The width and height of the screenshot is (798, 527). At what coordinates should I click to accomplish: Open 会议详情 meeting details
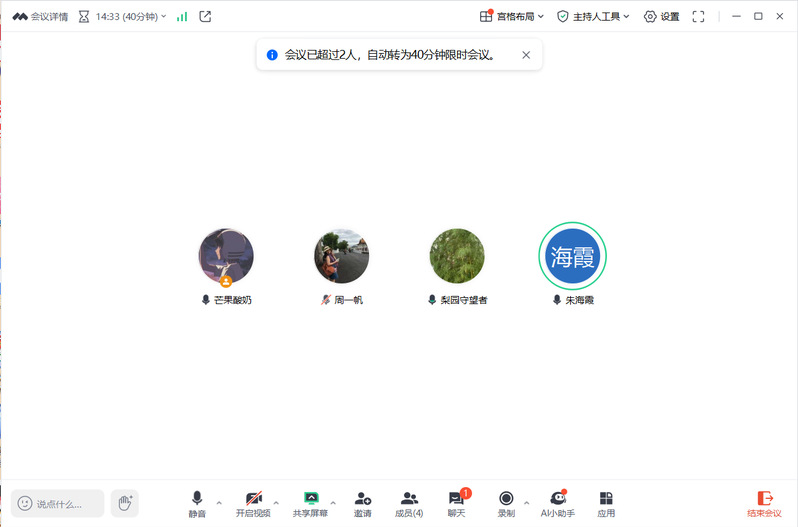[40, 16]
